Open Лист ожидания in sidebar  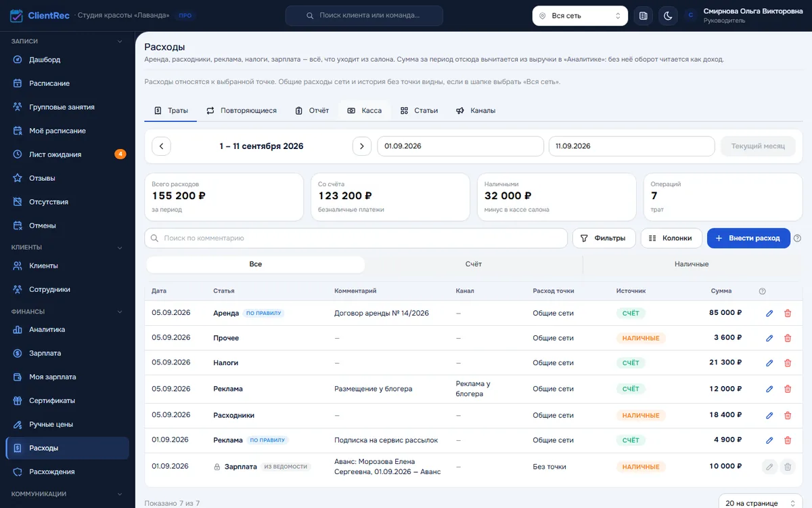67,154
